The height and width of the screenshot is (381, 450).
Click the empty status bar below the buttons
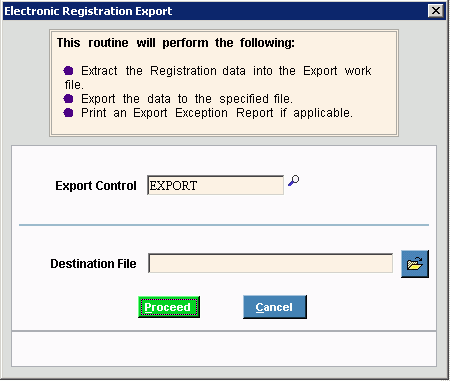click(224, 349)
